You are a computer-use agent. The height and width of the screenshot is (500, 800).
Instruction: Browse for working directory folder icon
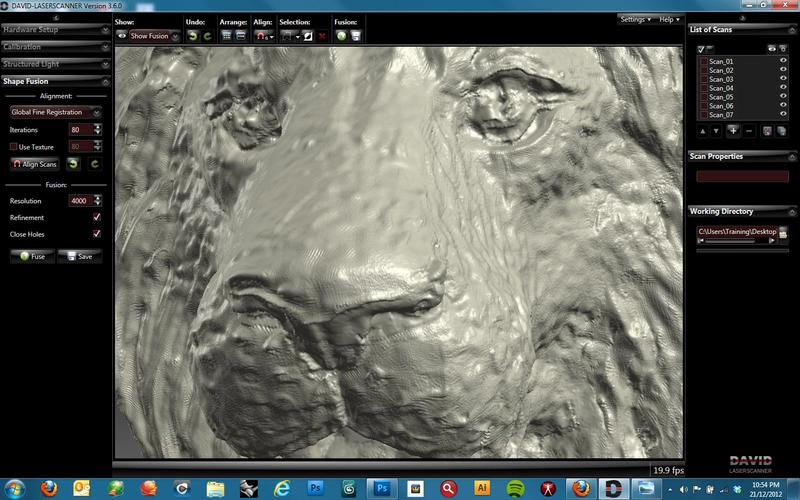(784, 232)
